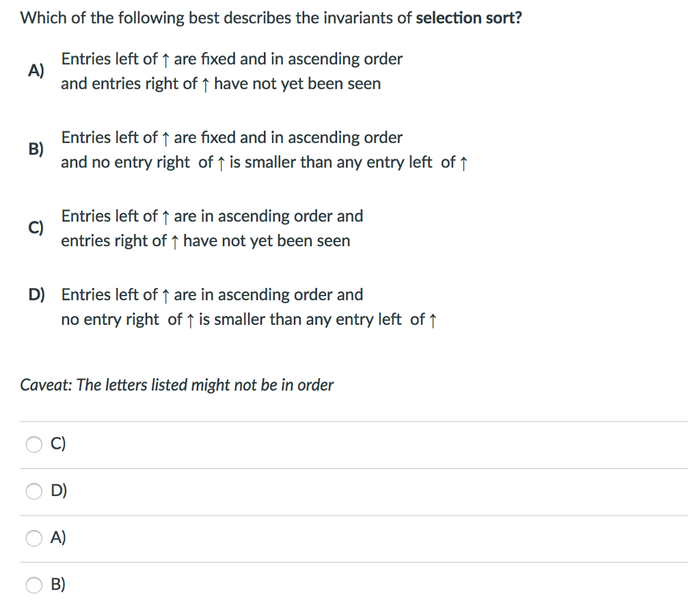Click the bold A) marker beside first description
700x604 pixels.
coord(36,70)
